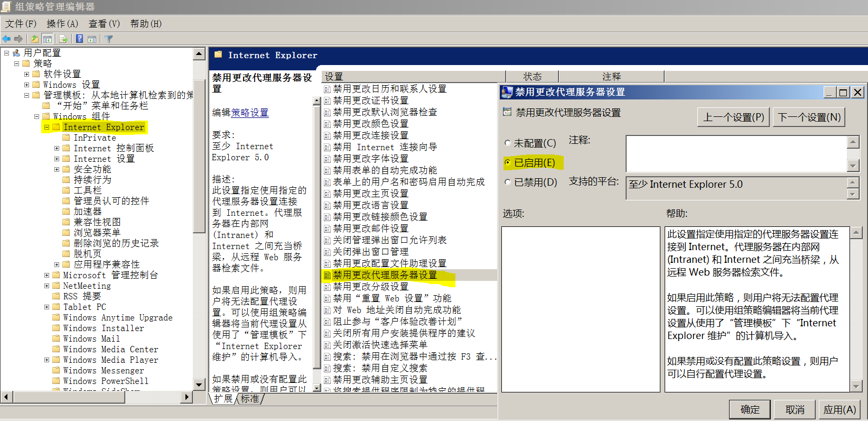Click inside the 注释 comment text box
This screenshot has width=868, height=421.
click(736, 154)
